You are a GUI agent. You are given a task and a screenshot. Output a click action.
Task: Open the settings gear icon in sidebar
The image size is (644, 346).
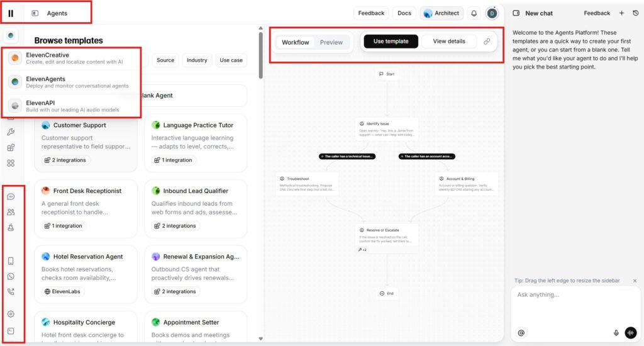pyautogui.click(x=11, y=314)
